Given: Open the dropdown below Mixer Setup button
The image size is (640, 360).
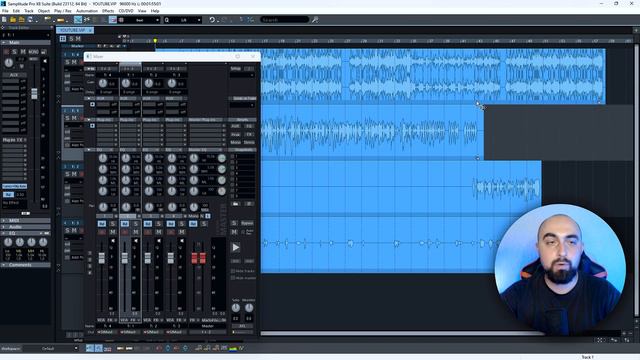Looking at the screenshot, I should tap(242, 76).
